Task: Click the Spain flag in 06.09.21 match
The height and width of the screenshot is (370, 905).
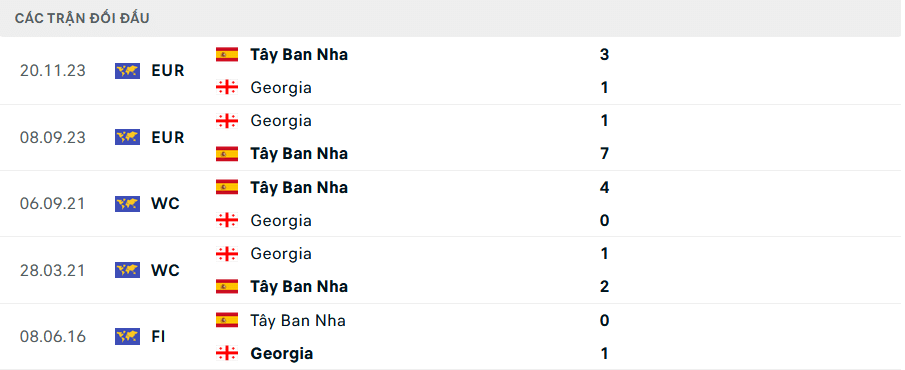Action: tap(227, 187)
